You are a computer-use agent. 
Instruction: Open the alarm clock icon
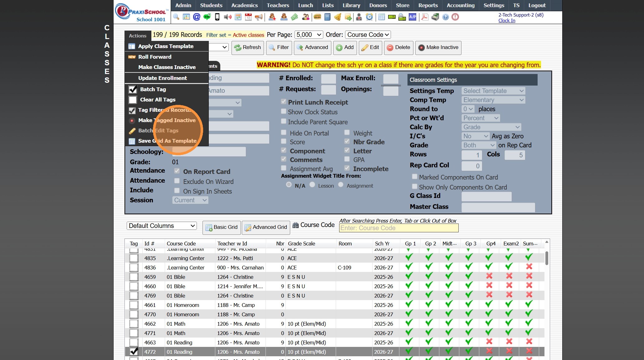(x=369, y=17)
